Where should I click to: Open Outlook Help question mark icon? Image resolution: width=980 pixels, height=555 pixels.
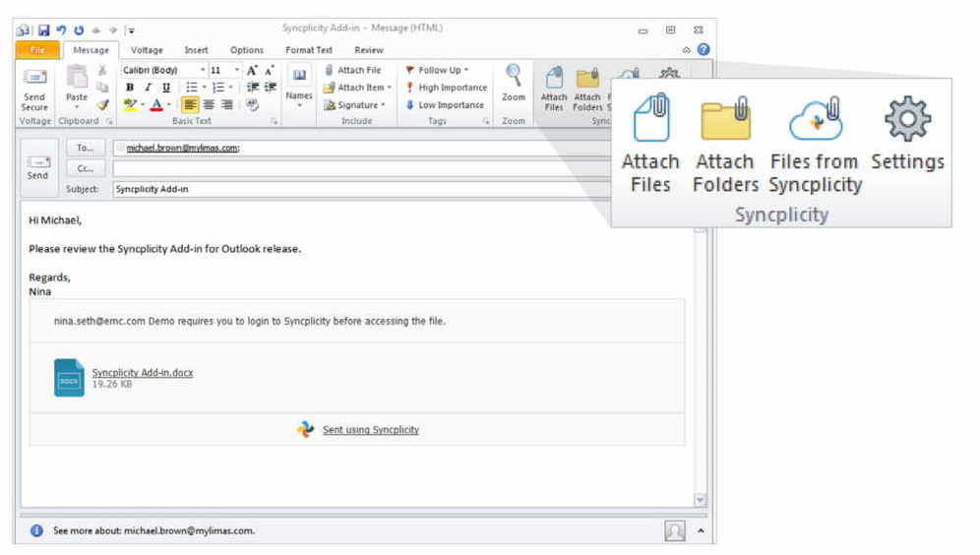coord(704,49)
